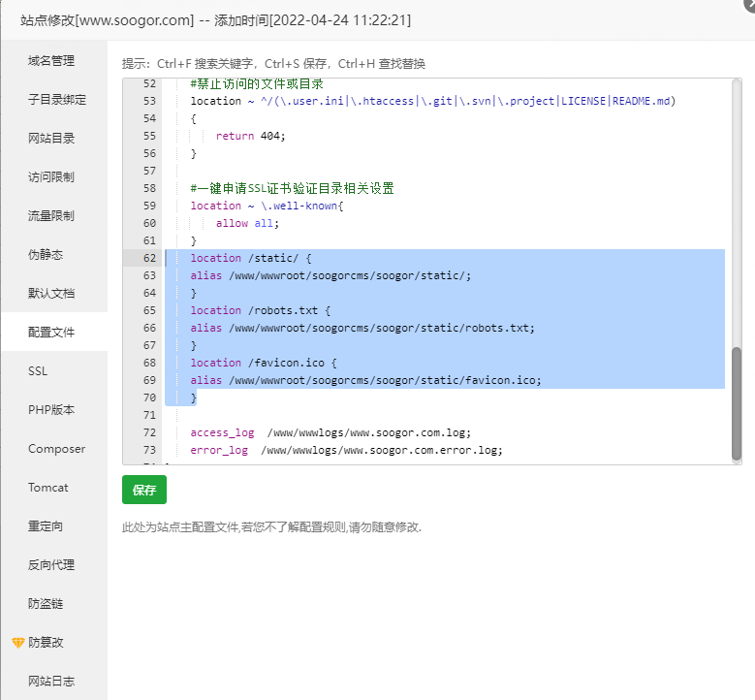Open the 防篡改 tab
This screenshot has height=700, width=755.
(x=46, y=642)
